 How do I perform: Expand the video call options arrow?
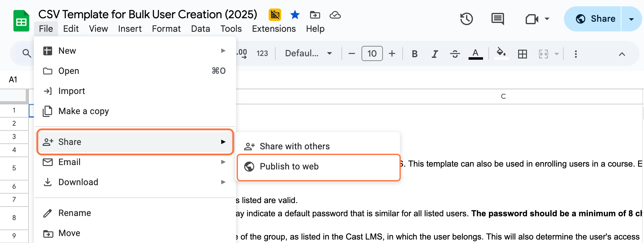(547, 19)
